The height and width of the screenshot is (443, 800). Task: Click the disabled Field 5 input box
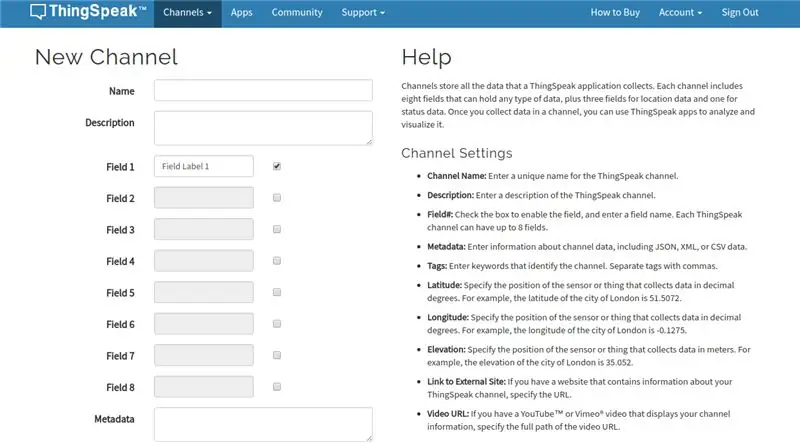coord(204,292)
